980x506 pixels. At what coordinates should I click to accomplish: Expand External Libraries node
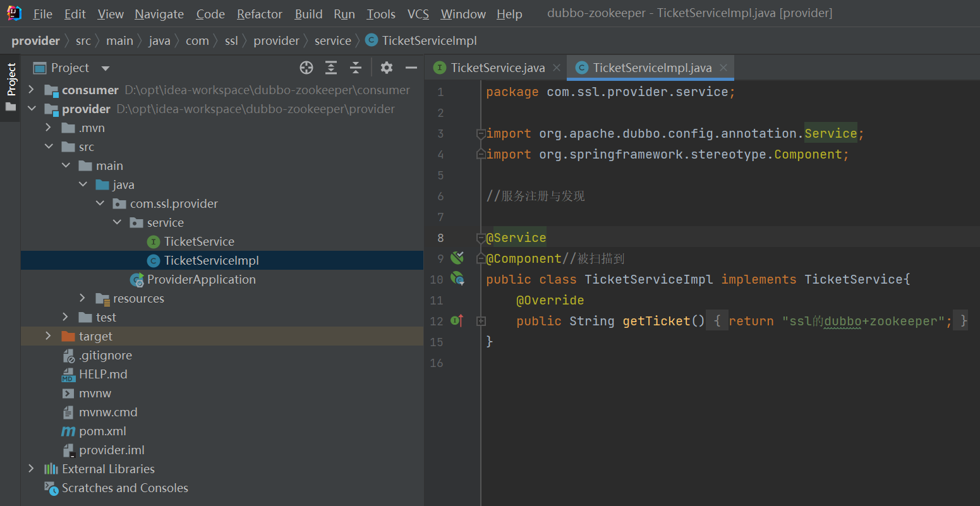(x=31, y=469)
